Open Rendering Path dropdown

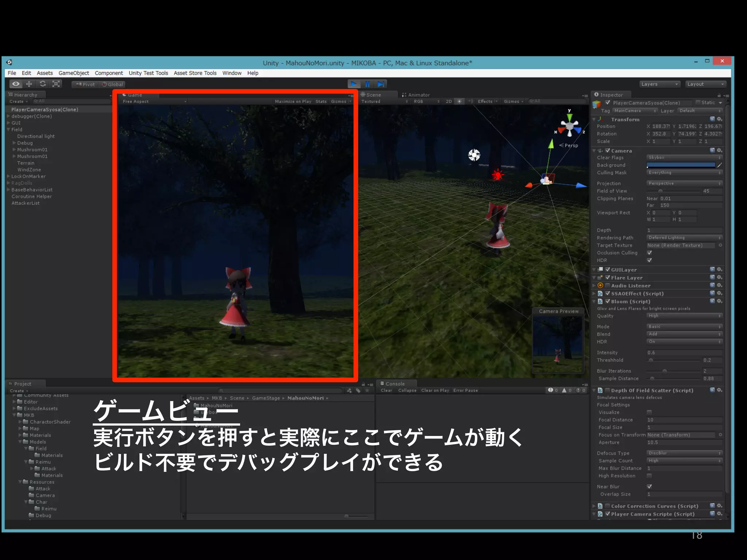(685, 238)
